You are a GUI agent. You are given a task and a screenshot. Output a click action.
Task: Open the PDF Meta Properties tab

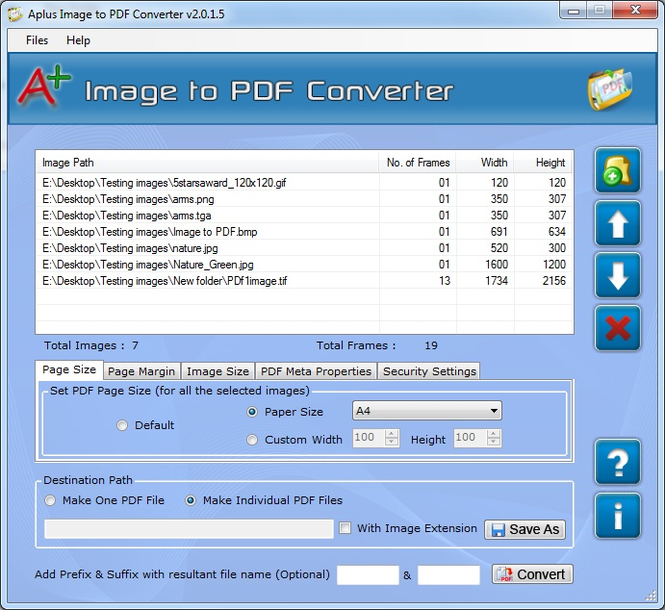316,371
